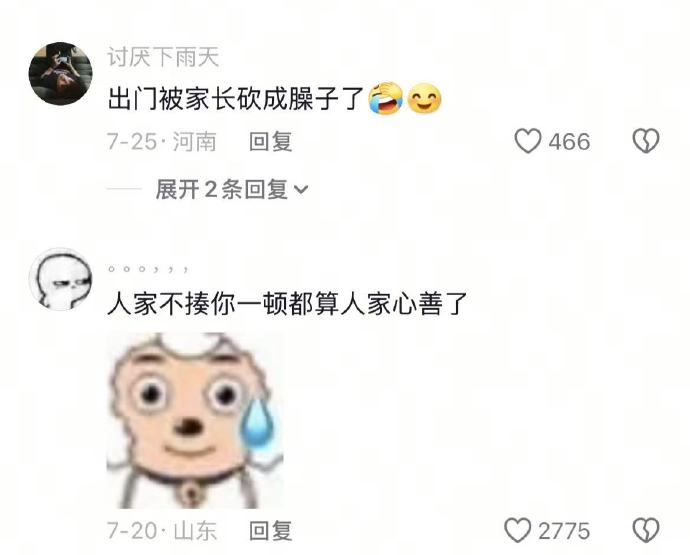
Task: Tap the laughing-crying emoji in comment
Action: coord(385,98)
